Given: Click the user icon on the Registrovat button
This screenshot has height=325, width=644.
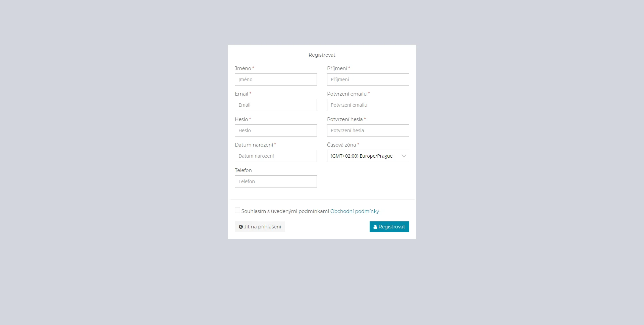Looking at the screenshot, I should (375, 227).
